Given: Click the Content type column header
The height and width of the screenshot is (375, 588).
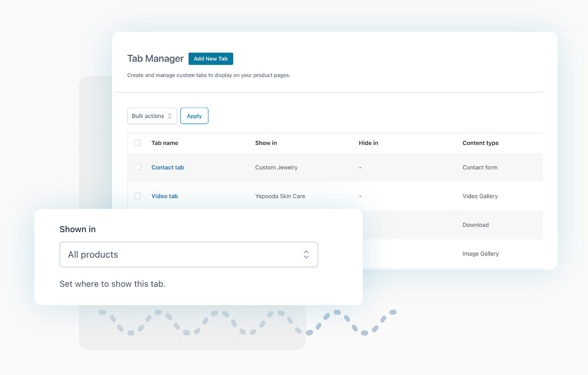Looking at the screenshot, I should (480, 143).
